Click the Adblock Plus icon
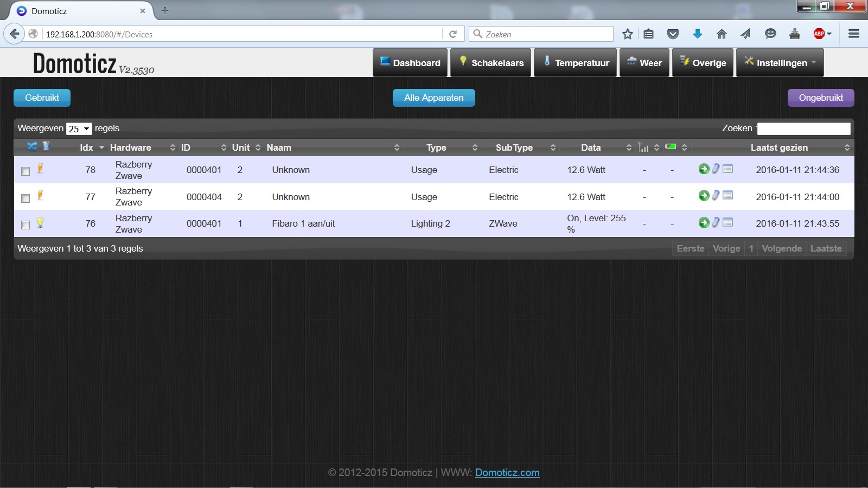The image size is (868, 488). click(x=819, y=34)
